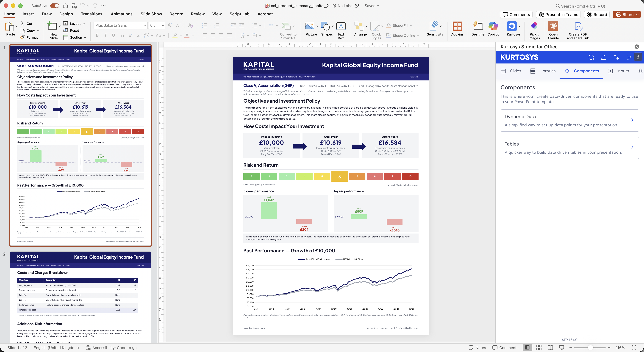Click Reset slide button
The width and height of the screenshot is (644, 352).
click(71, 30)
